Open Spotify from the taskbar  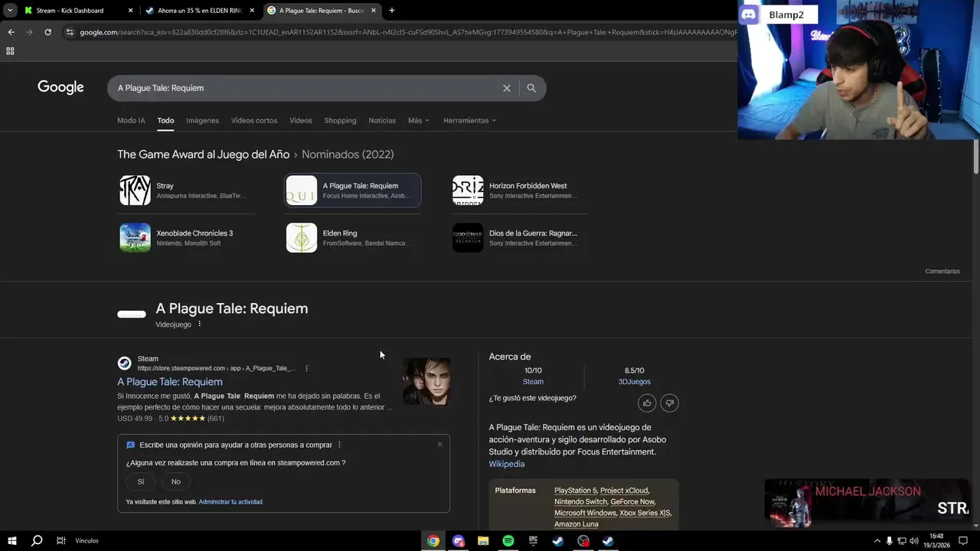(x=508, y=540)
